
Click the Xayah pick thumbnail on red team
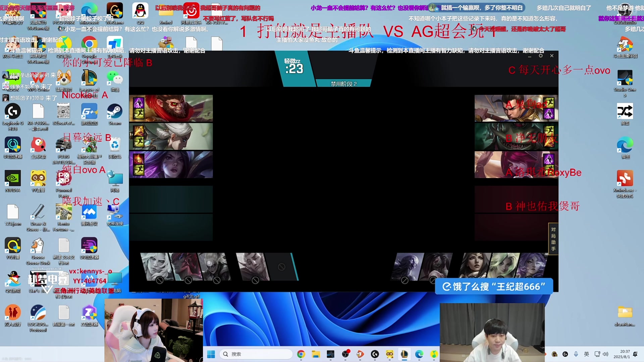click(516, 164)
